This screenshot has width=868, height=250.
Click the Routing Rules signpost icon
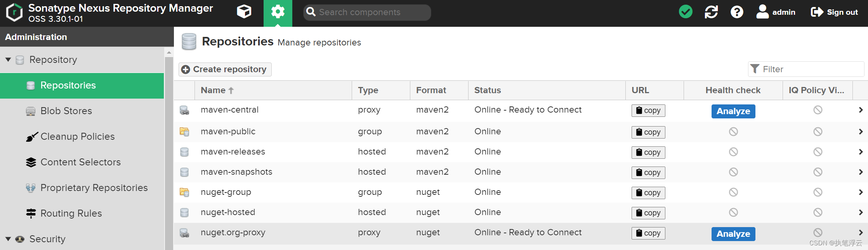[x=31, y=214]
